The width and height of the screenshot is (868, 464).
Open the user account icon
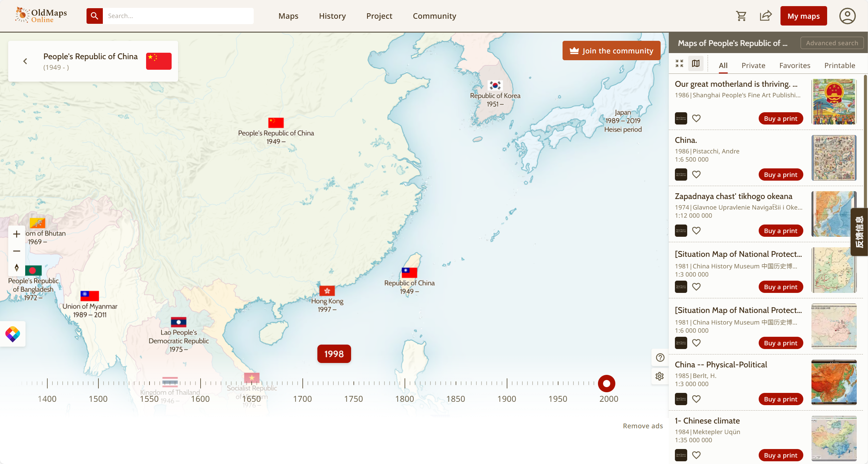(x=847, y=16)
